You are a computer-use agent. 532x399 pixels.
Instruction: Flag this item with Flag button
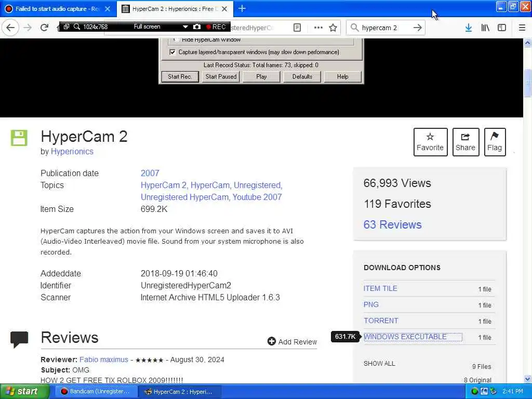(x=495, y=142)
